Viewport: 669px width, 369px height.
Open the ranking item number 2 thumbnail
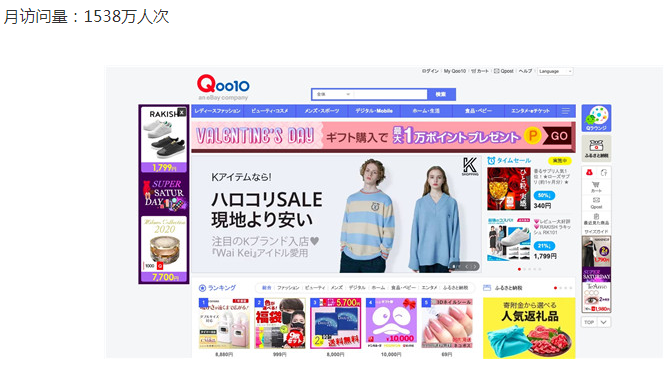(280, 323)
